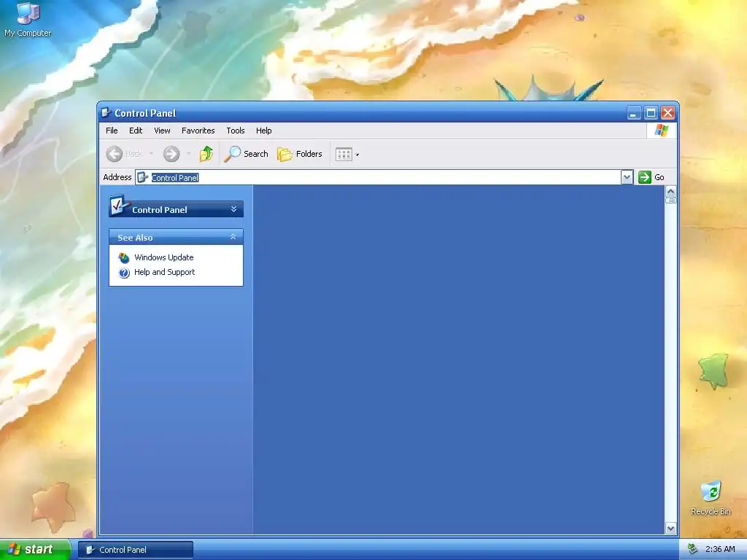The image size is (747, 560).
Task: Open the Forward history dropdown arrow
Action: tap(189, 154)
